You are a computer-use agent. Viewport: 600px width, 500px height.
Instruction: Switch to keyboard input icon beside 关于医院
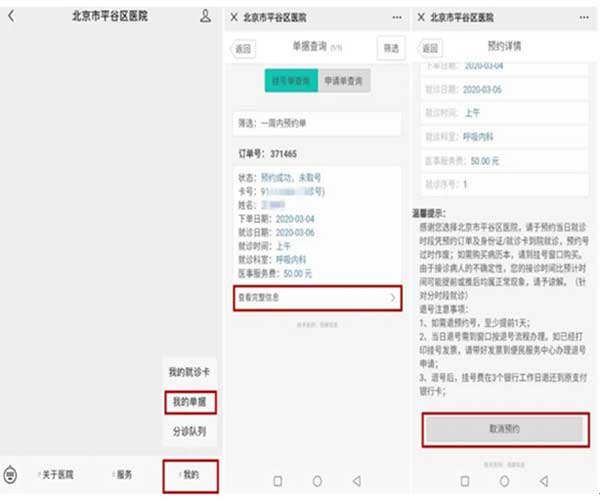(x=11, y=473)
